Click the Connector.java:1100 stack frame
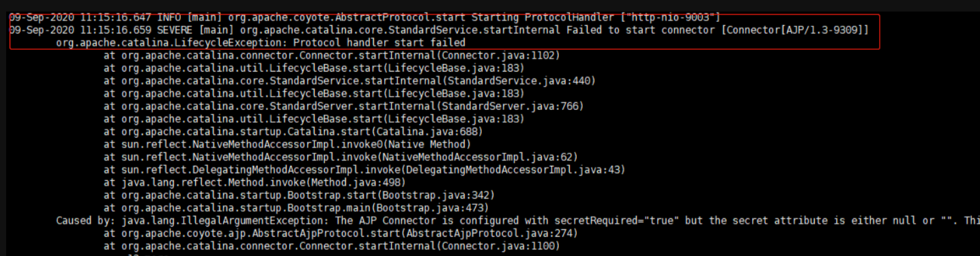Image resolution: width=980 pixels, height=256 pixels. (x=332, y=246)
